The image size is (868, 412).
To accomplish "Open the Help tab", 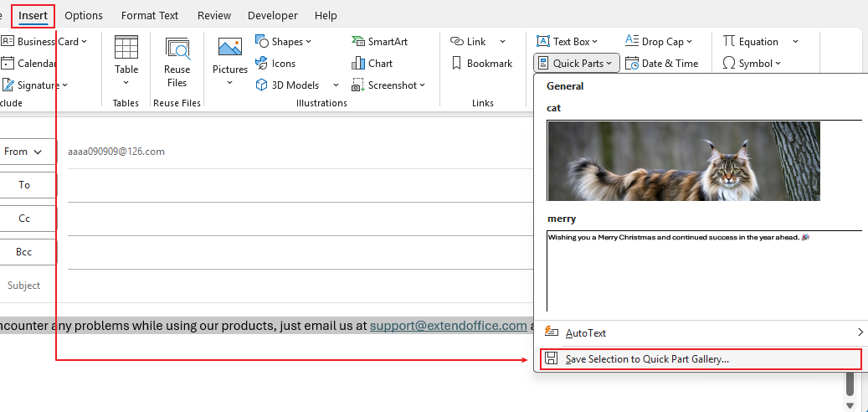I will [326, 16].
